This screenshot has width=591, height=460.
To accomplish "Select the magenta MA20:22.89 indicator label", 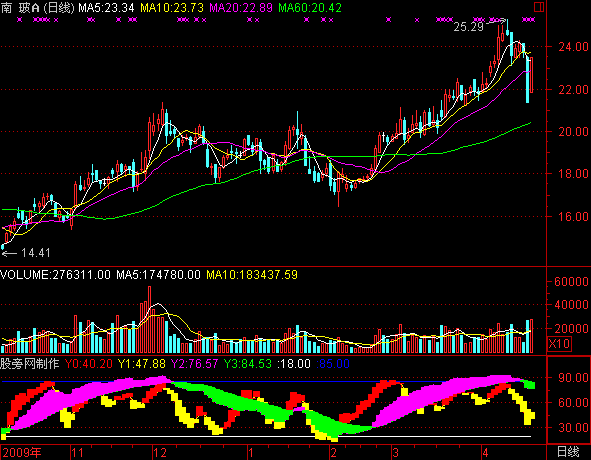I will click(241, 8).
